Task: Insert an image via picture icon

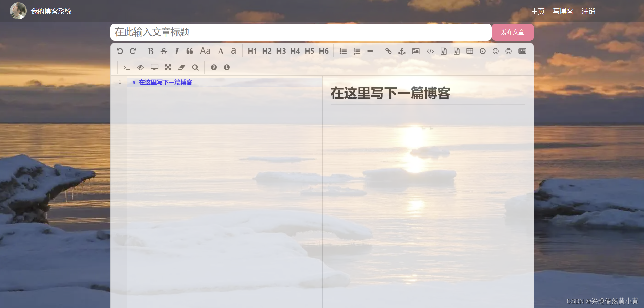Action: click(416, 51)
